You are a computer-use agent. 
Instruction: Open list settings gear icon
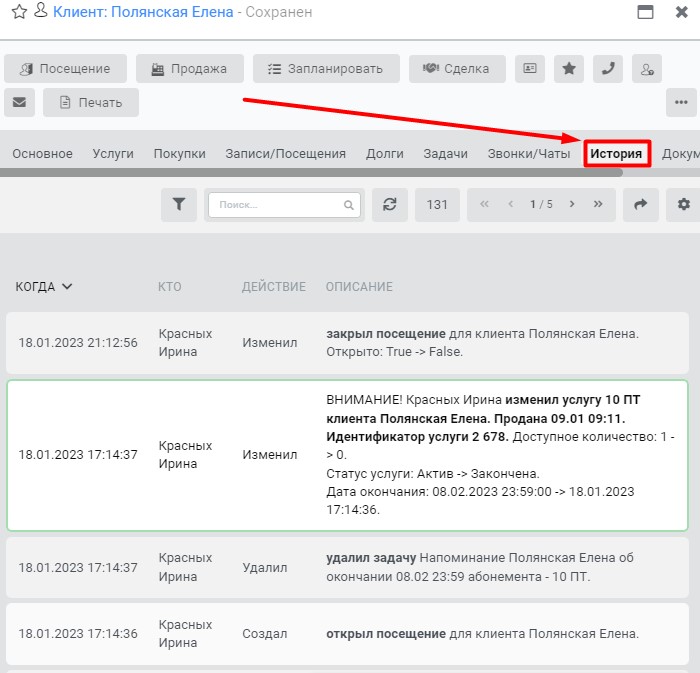683,205
